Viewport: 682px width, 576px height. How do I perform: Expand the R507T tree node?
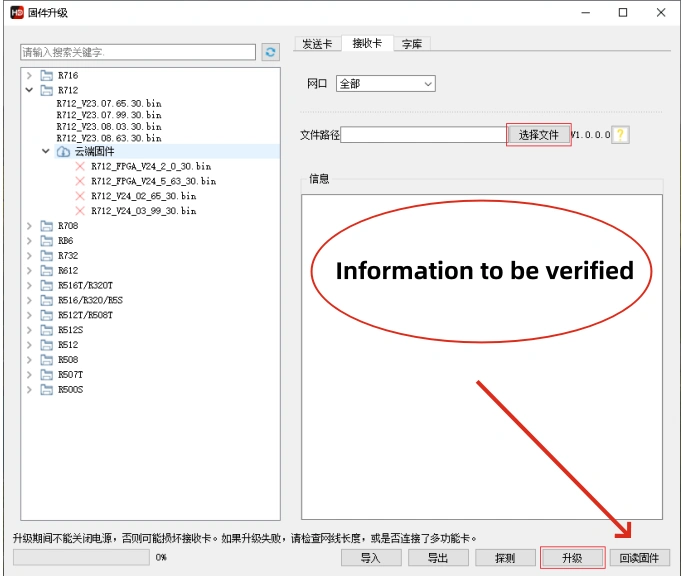(x=29, y=374)
